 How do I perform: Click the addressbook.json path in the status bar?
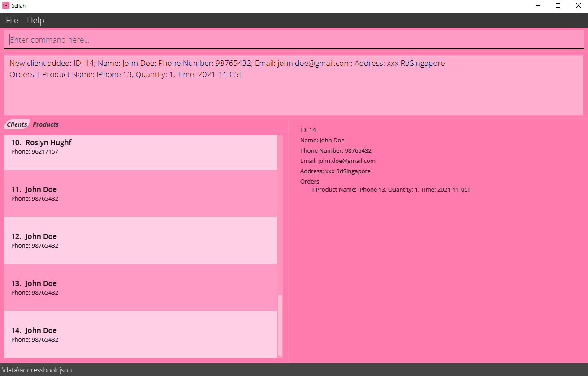click(36, 370)
